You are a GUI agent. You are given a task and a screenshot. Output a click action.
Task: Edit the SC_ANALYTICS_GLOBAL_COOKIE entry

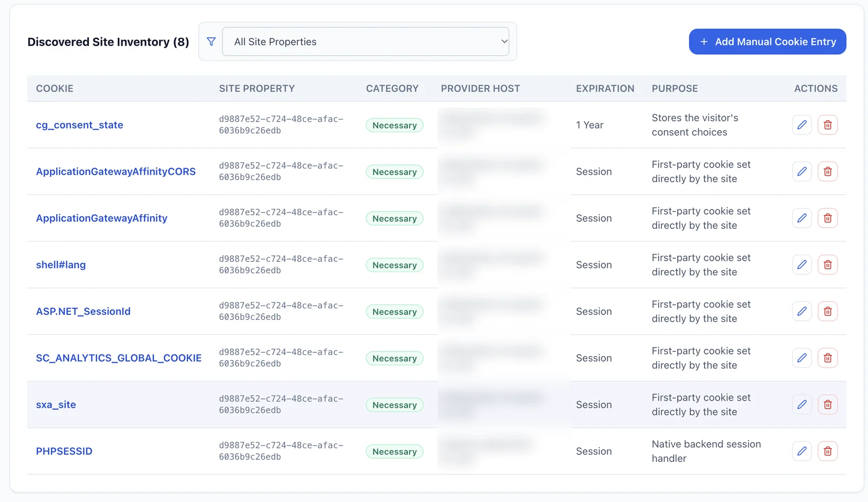point(802,358)
